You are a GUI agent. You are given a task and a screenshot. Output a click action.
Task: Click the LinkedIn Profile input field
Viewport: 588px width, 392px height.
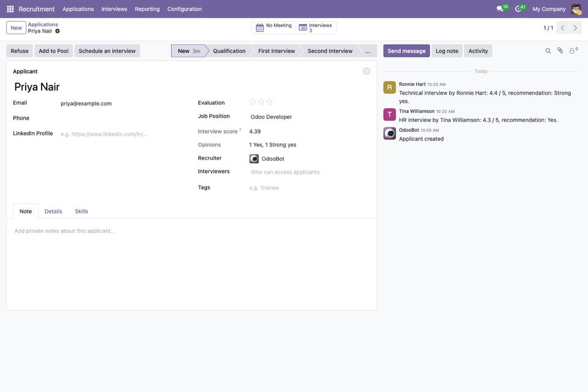(x=122, y=134)
